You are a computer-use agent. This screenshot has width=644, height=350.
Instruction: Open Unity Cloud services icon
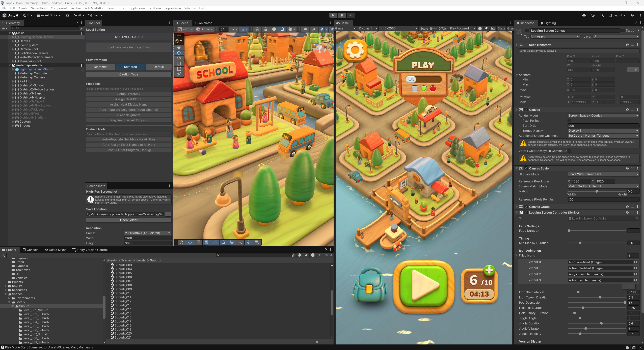tap(584, 15)
